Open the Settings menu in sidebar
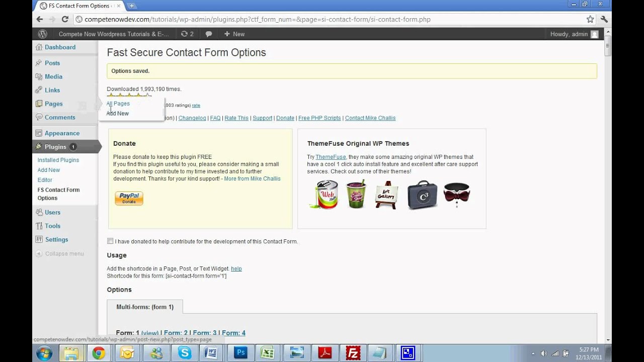The image size is (644, 362). click(x=56, y=240)
